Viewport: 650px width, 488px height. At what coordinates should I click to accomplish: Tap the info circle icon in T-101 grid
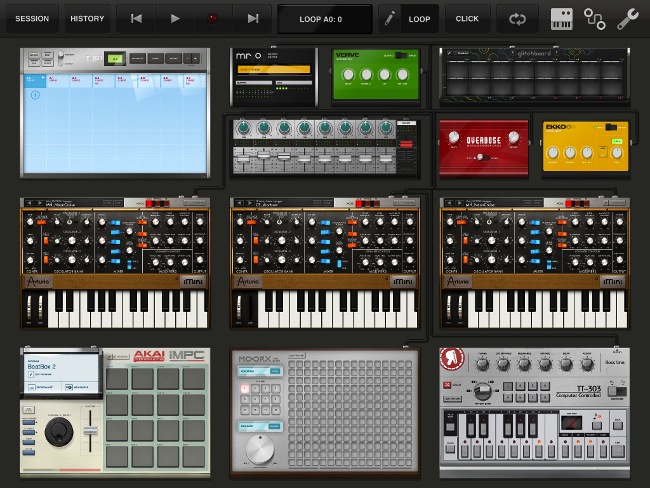(x=35, y=95)
